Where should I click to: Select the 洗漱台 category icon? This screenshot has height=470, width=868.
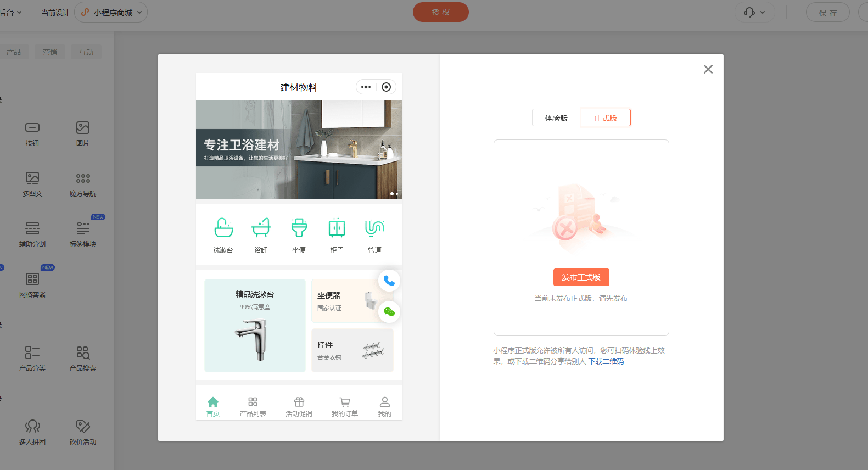[x=223, y=228]
